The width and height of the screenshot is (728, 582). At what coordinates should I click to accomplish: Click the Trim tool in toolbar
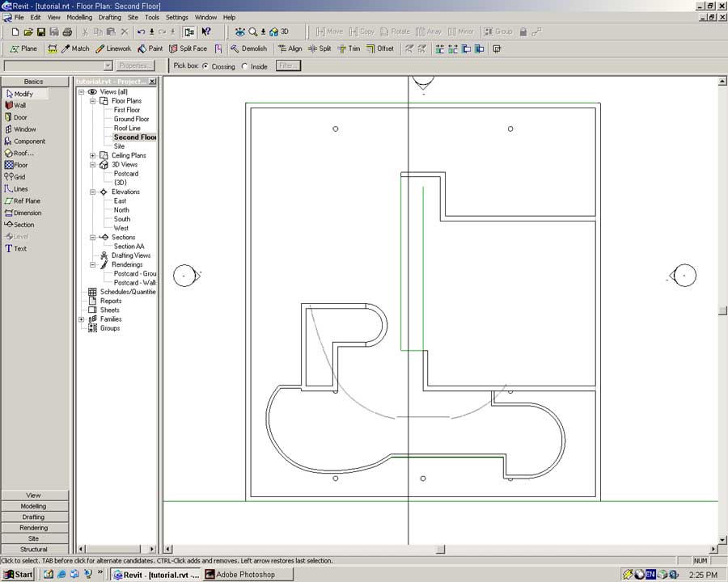click(349, 48)
